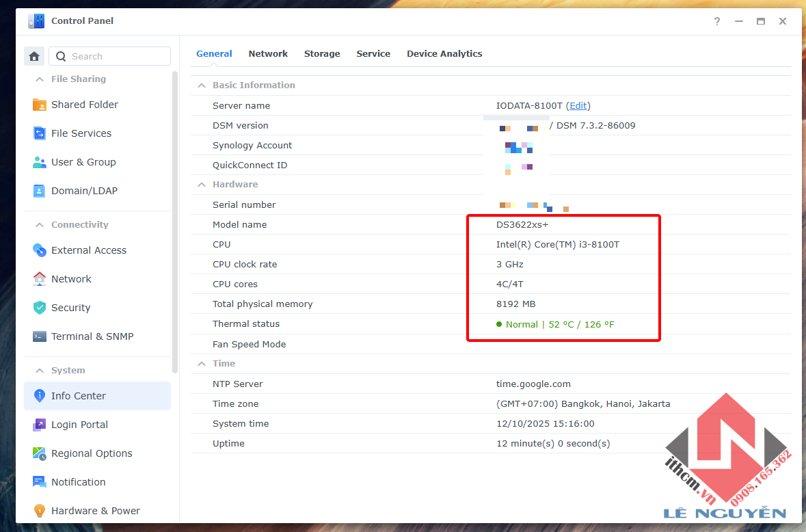Open the Shared Folder settings icon

(38, 105)
